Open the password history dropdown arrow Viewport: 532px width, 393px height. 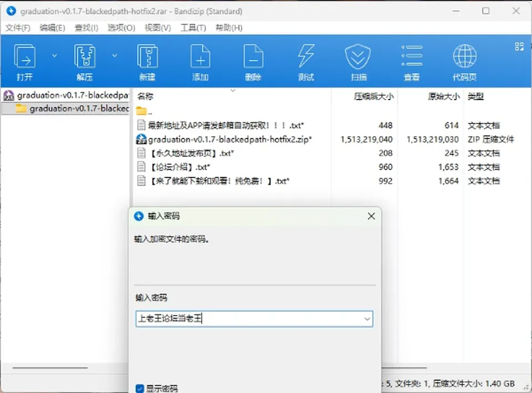coord(367,319)
